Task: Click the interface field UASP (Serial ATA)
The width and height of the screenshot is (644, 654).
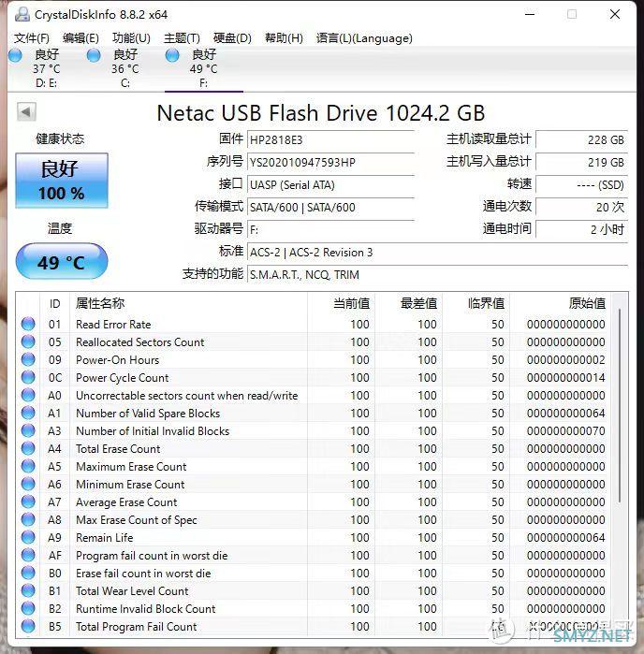Action: tap(330, 185)
